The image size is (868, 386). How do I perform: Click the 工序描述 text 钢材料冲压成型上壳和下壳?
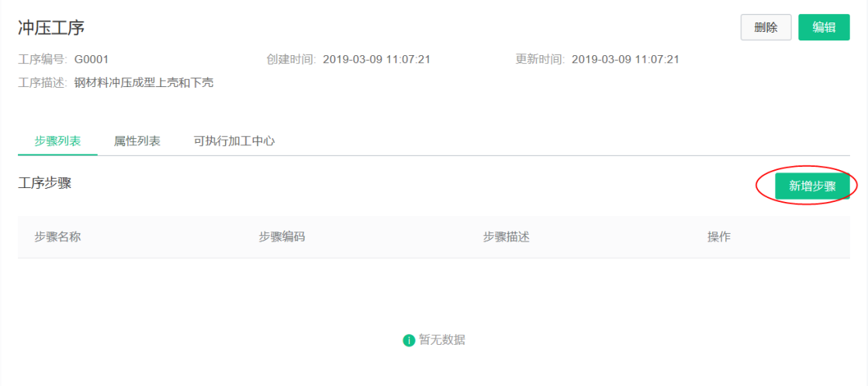(144, 83)
